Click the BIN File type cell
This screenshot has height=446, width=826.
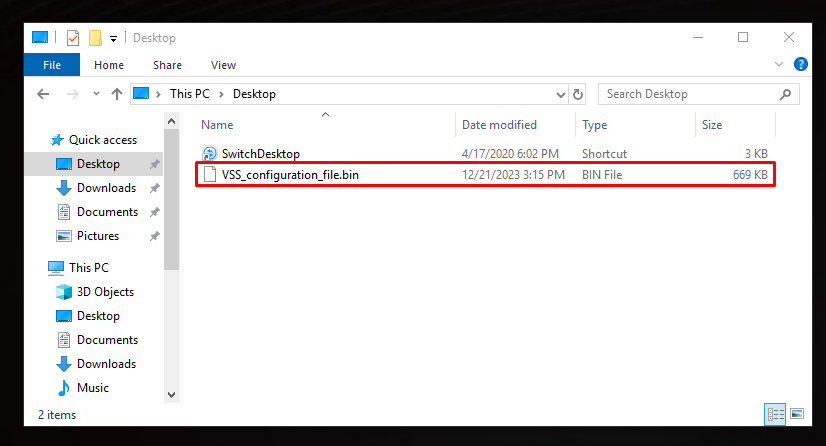coord(602,175)
